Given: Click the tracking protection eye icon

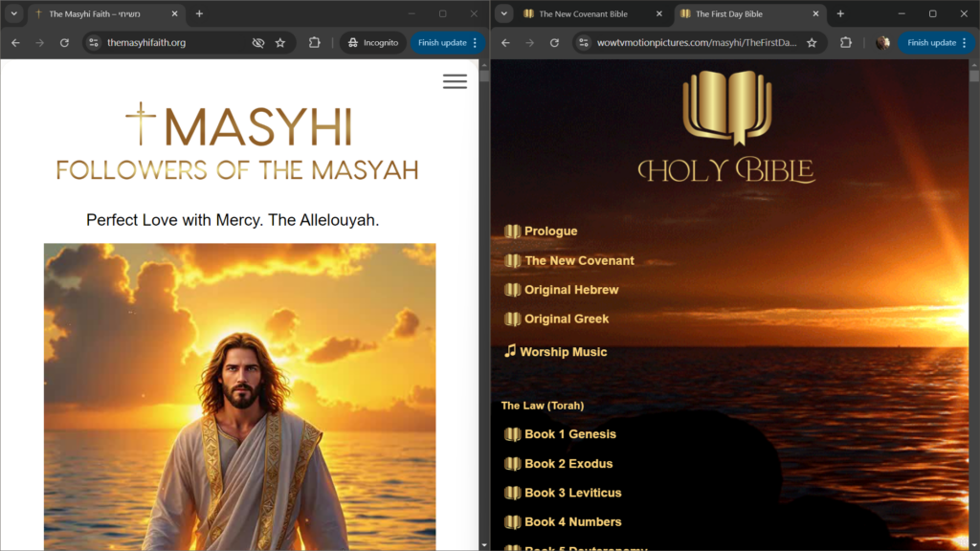Looking at the screenshot, I should coord(257,43).
